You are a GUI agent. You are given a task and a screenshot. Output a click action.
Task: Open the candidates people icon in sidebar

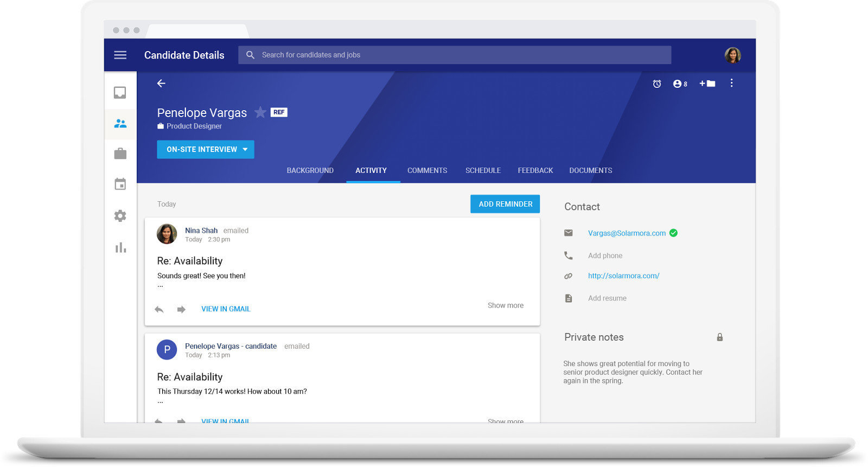[x=120, y=124]
